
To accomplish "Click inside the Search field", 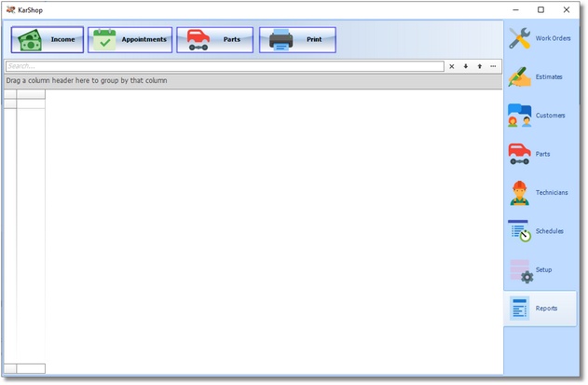I will click(x=224, y=66).
